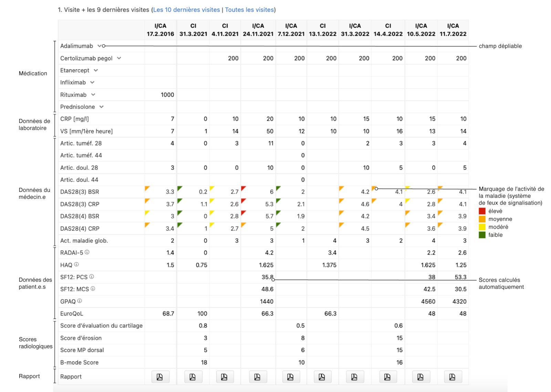Open the PDF report for 10.5.2022 visit
The width and height of the screenshot is (551, 392).
pyautogui.click(x=420, y=377)
